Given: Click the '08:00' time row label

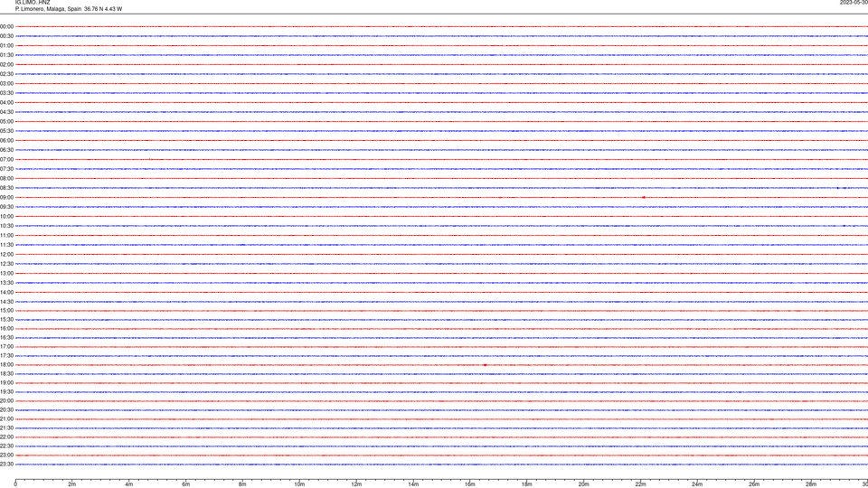Looking at the screenshot, I should coord(6,179).
